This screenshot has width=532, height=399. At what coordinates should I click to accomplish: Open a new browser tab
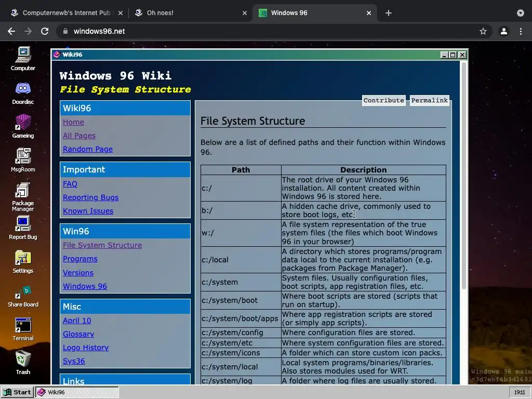(389, 13)
